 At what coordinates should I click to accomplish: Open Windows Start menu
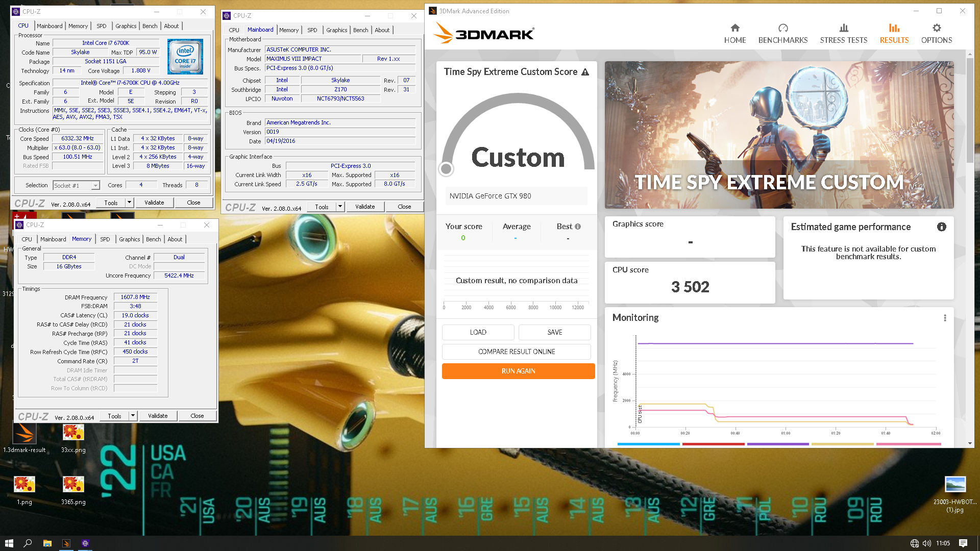click(x=9, y=543)
